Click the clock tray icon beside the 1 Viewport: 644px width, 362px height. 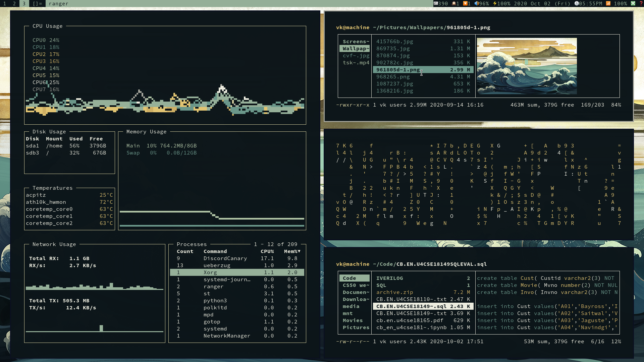click(454, 4)
